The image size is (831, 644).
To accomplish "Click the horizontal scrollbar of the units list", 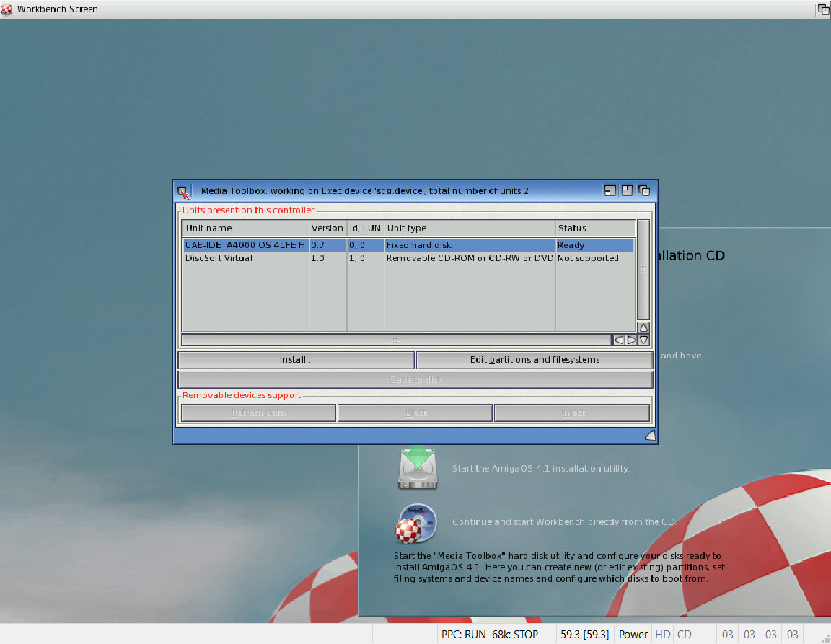I will click(x=396, y=340).
